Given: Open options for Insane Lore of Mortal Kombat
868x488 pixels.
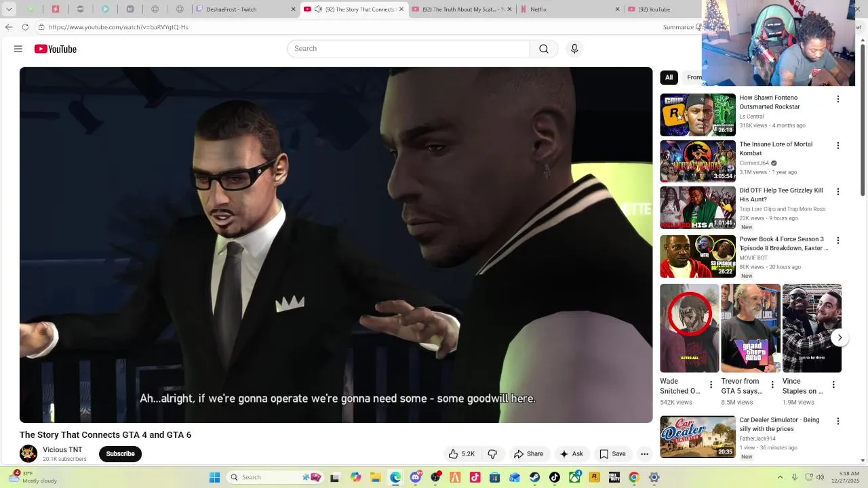Looking at the screenshot, I should 837,146.
